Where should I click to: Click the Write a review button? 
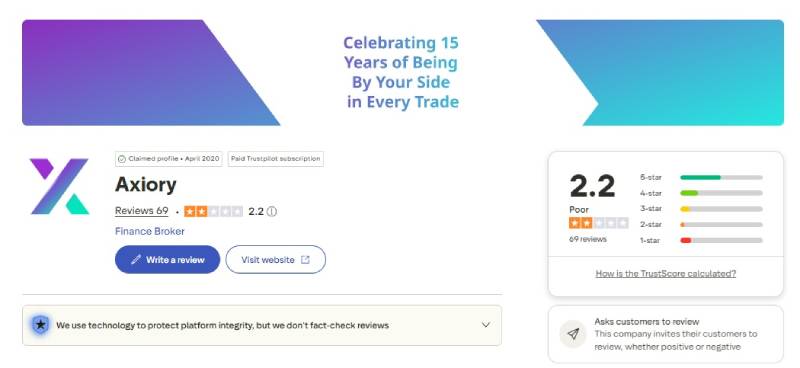(167, 260)
